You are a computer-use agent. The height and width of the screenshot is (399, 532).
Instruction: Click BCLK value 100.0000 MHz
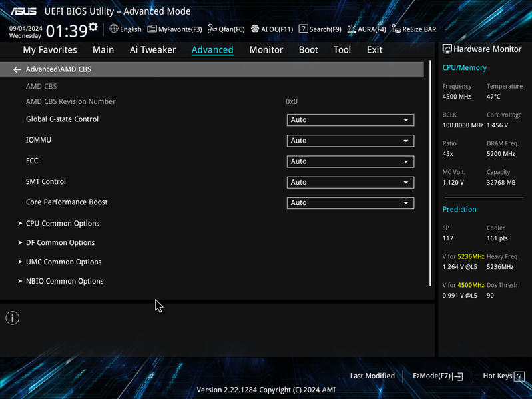click(463, 125)
